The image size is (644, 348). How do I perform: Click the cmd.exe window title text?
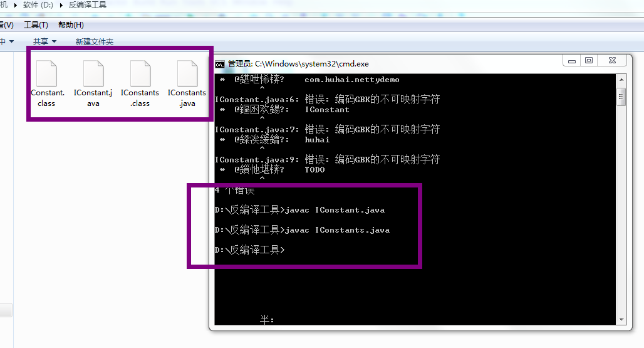point(298,64)
